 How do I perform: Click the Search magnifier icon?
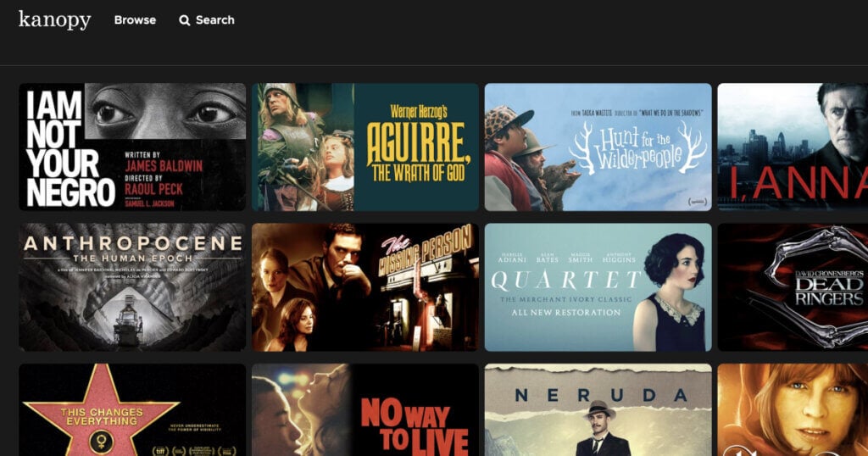(184, 20)
